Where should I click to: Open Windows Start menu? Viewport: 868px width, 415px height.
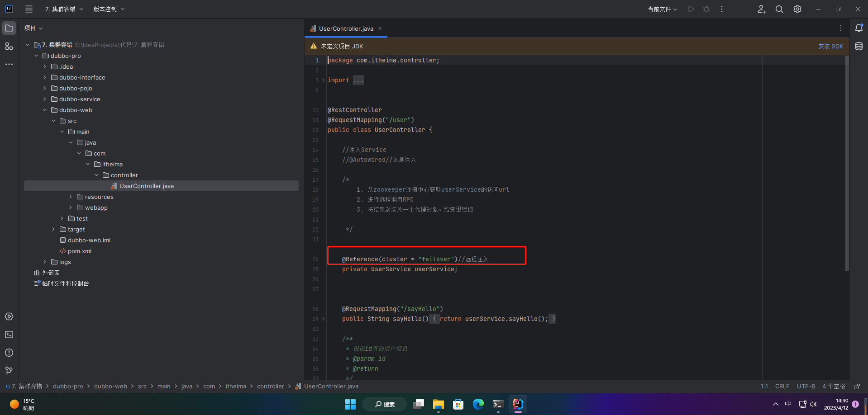pyautogui.click(x=351, y=404)
